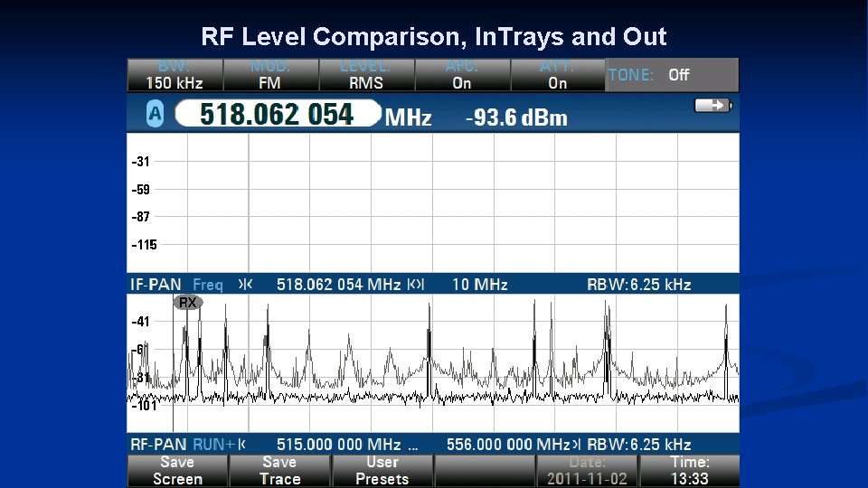Open the LEVEL RMS detector setting
The image size is (868, 488).
[x=366, y=75]
